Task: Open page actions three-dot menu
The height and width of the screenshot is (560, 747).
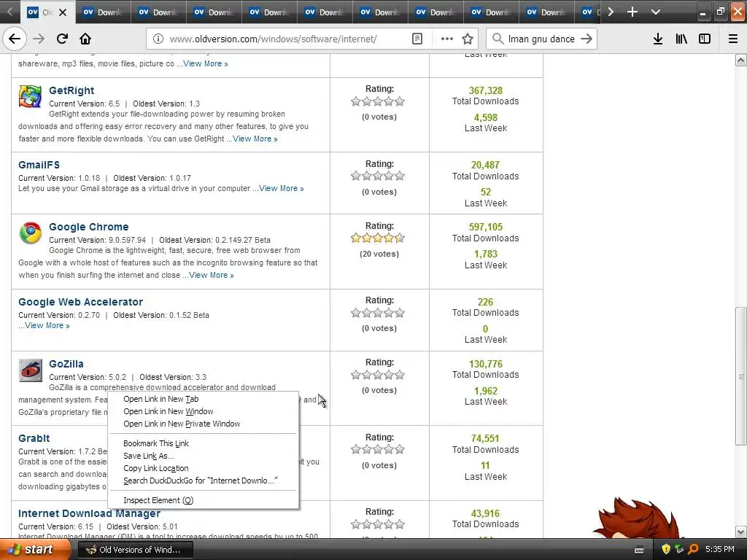Action: click(x=447, y=39)
